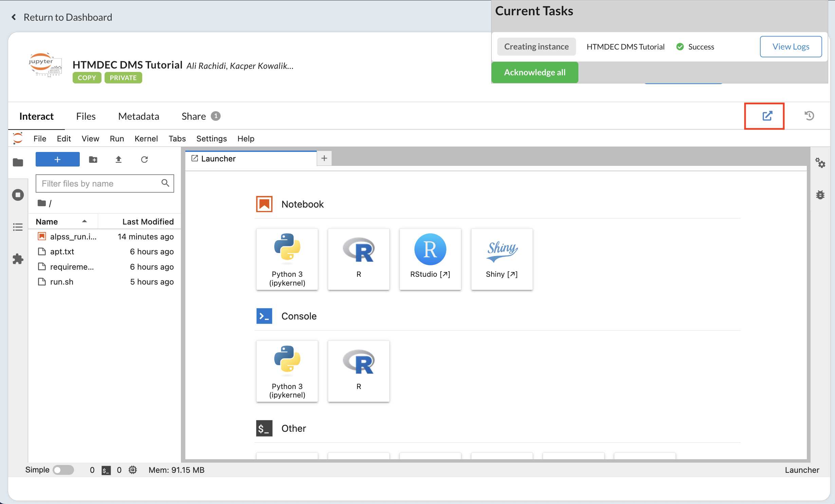Image resolution: width=835 pixels, height=504 pixels.
Task: Toggle Simple interface mode switch
Action: [x=63, y=470]
